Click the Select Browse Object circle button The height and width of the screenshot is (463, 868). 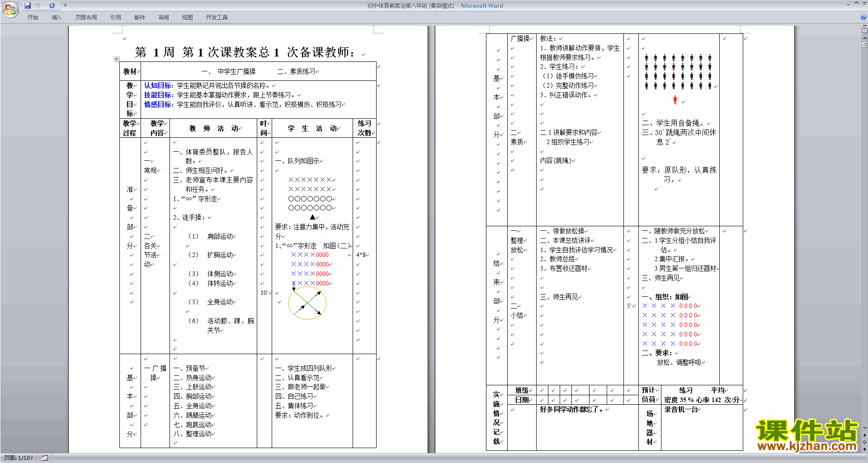click(864, 442)
